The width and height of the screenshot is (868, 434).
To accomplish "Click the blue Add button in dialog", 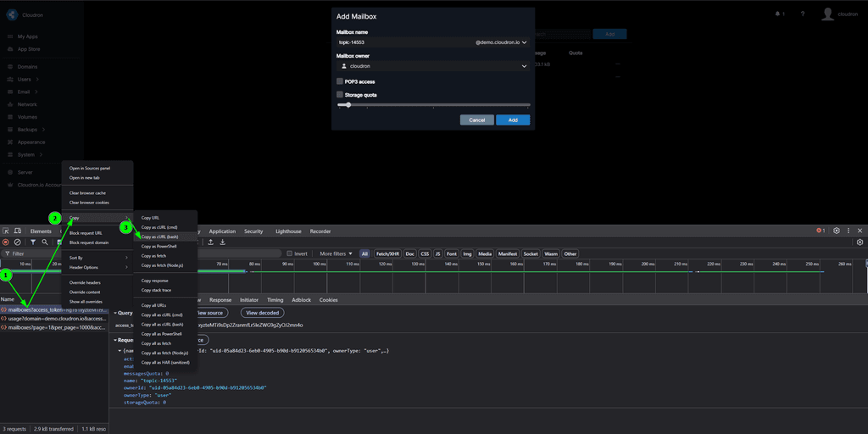I will coord(513,120).
